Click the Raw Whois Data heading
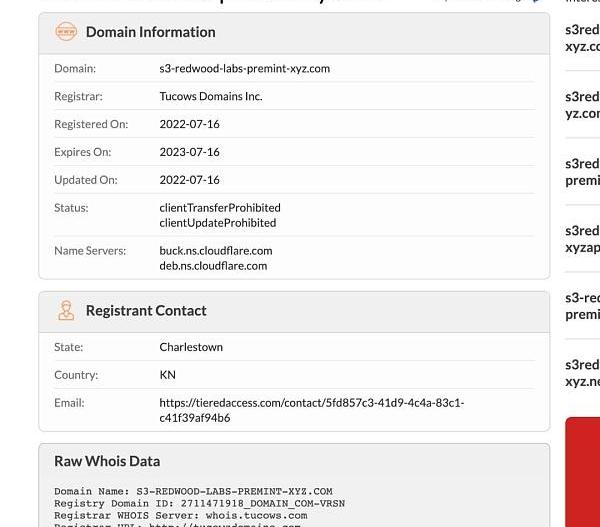 point(107,461)
